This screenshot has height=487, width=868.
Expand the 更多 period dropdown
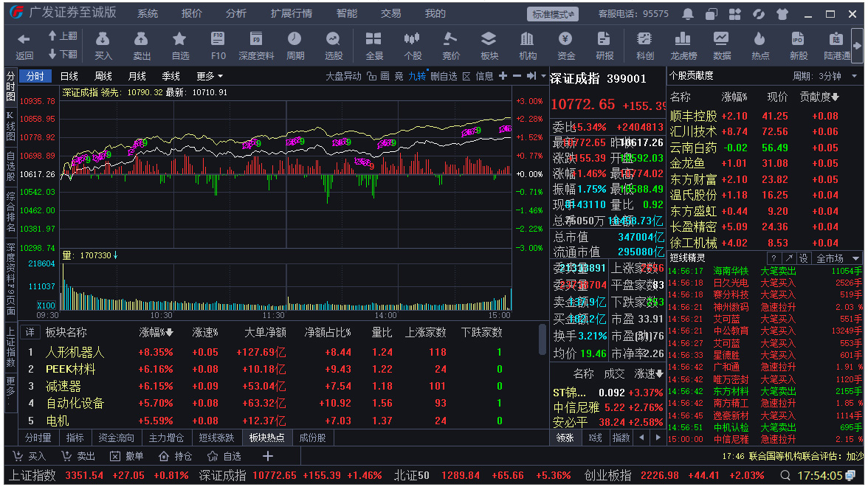pyautogui.click(x=210, y=75)
